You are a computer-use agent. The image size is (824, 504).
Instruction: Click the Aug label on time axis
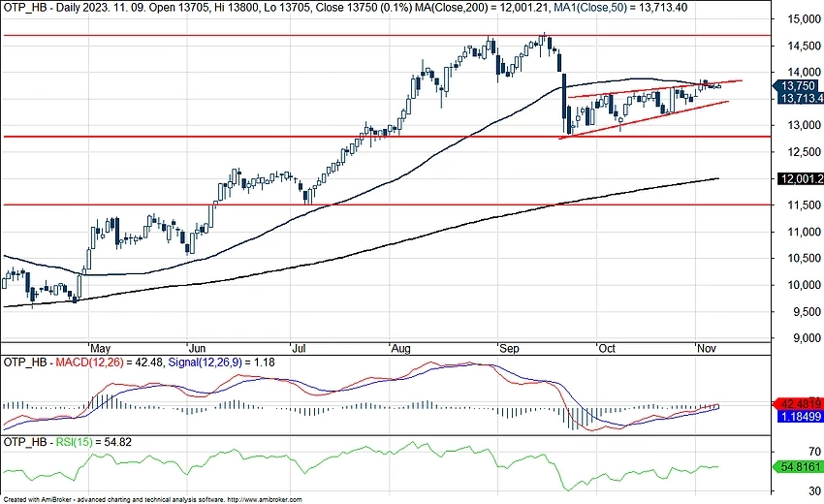(x=399, y=346)
